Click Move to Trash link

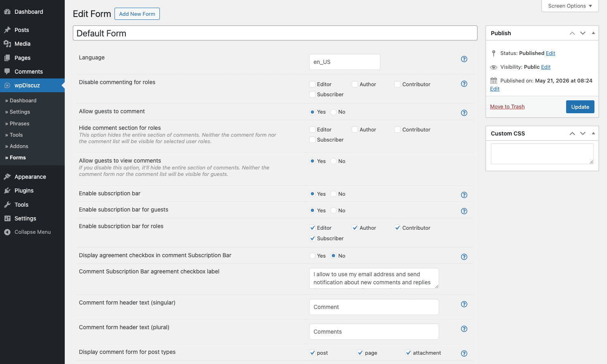(x=507, y=107)
